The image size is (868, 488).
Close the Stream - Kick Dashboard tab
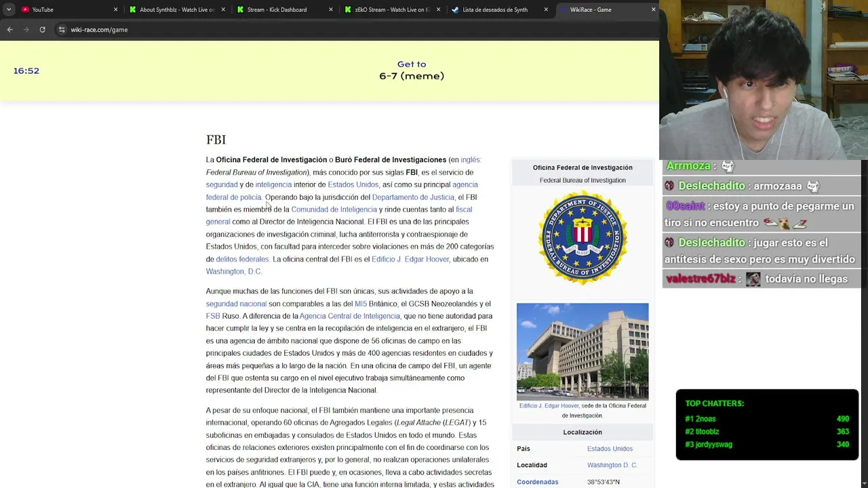coord(331,9)
